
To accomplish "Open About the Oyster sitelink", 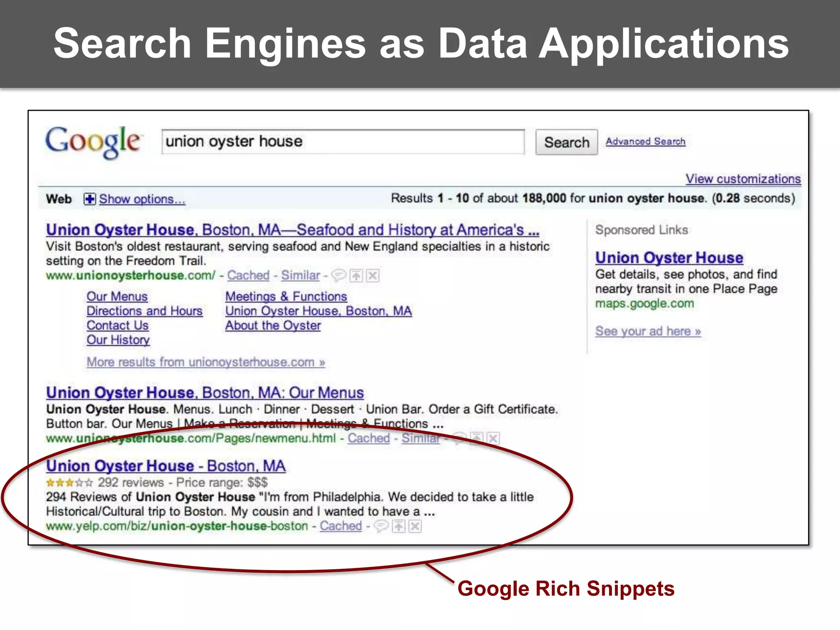I will click(273, 325).
